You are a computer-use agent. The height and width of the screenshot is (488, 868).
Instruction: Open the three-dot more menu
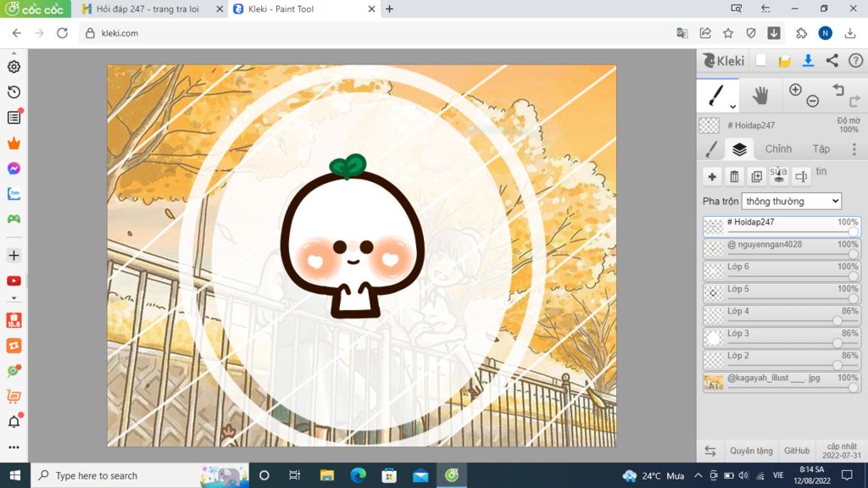click(x=854, y=149)
